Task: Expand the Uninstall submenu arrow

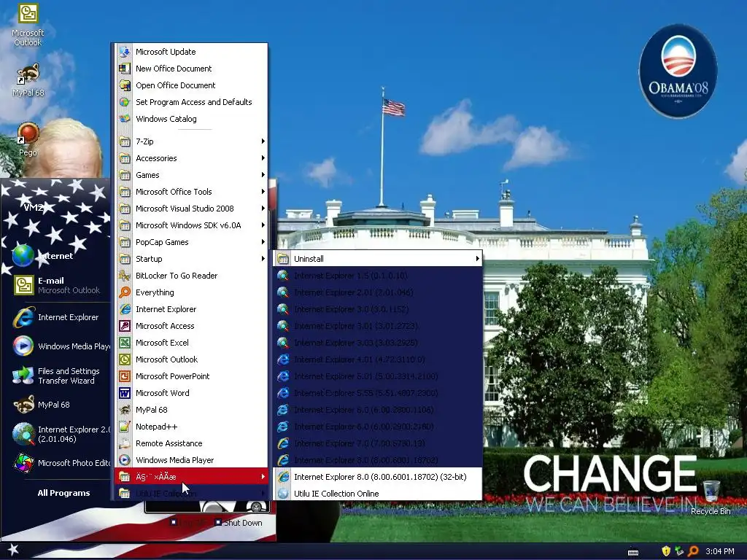Action: pyautogui.click(x=477, y=259)
